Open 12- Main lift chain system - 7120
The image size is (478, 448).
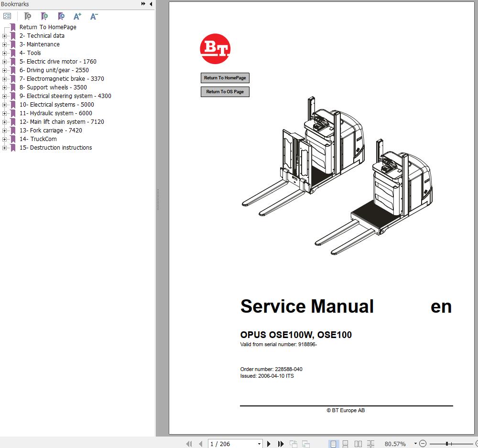(x=62, y=122)
